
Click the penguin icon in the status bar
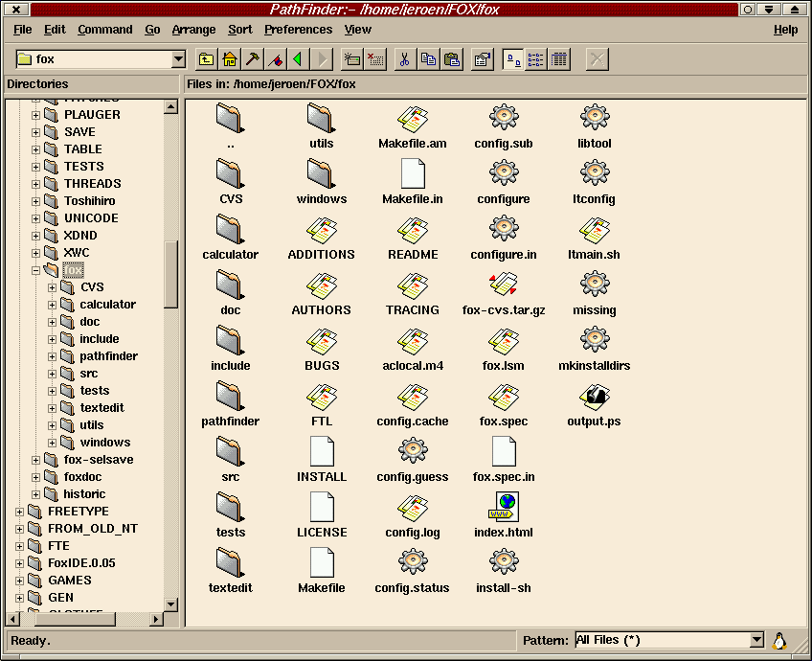(779, 641)
